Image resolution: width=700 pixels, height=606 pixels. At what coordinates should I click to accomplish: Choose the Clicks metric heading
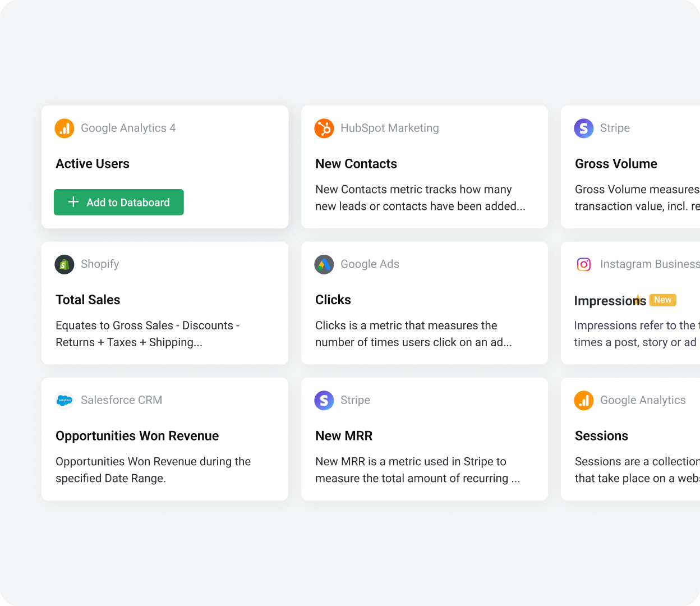(x=333, y=300)
